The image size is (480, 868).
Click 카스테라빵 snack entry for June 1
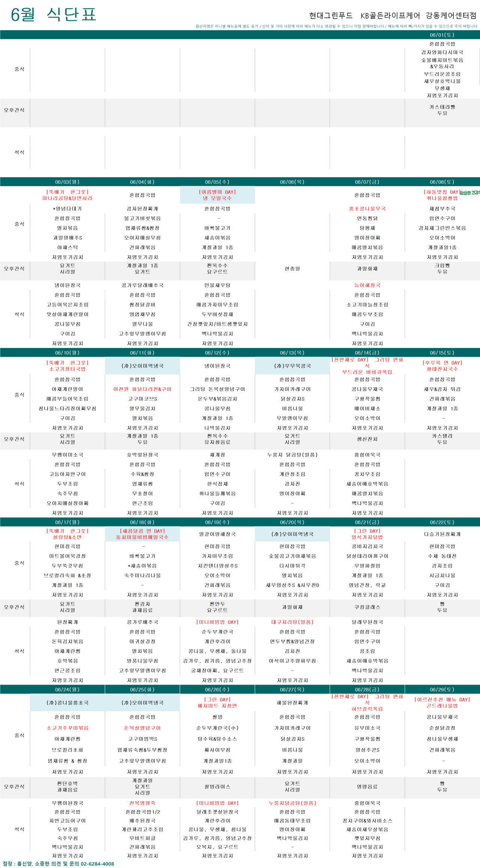point(442,107)
